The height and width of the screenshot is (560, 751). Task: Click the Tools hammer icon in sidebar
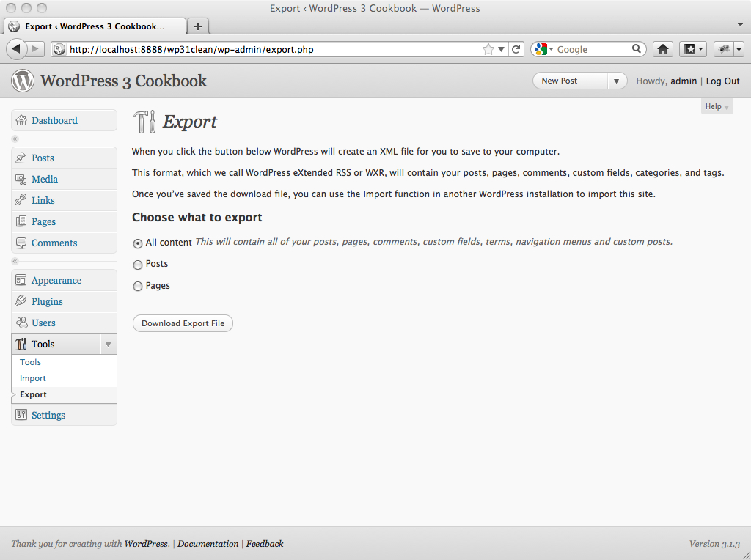tap(21, 344)
